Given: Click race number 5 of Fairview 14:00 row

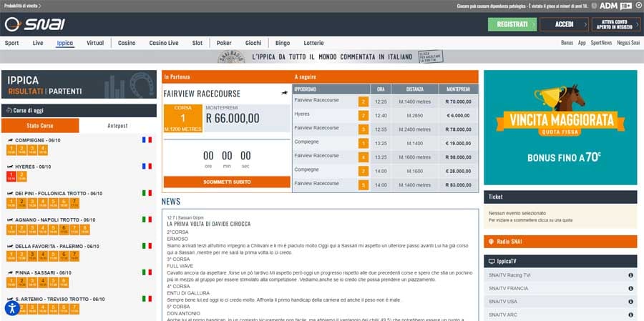Looking at the screenshot, I should click(363, 185).
